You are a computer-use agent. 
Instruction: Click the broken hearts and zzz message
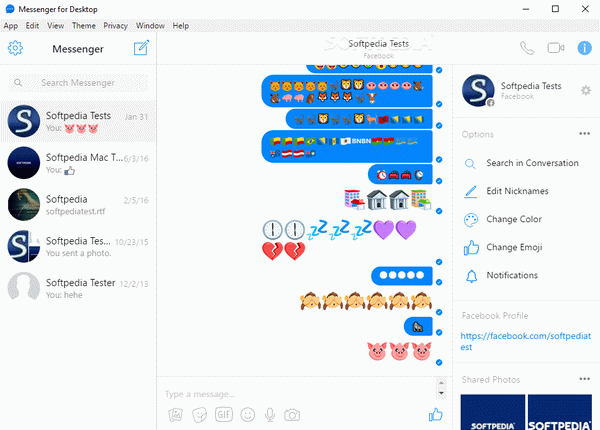pos(339,240)
